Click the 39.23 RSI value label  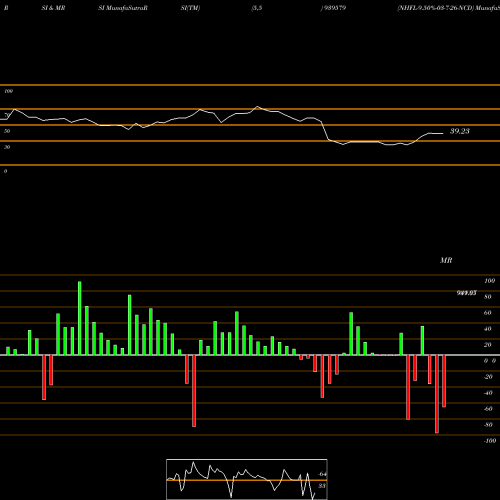click(x=460, y=131)
